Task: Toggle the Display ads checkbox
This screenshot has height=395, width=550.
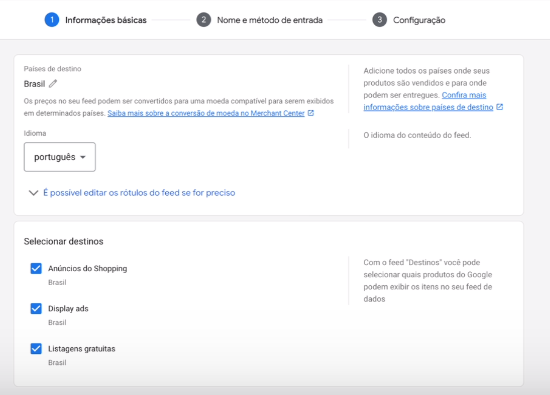Action: pyautogui.click(x=36, y=308)
